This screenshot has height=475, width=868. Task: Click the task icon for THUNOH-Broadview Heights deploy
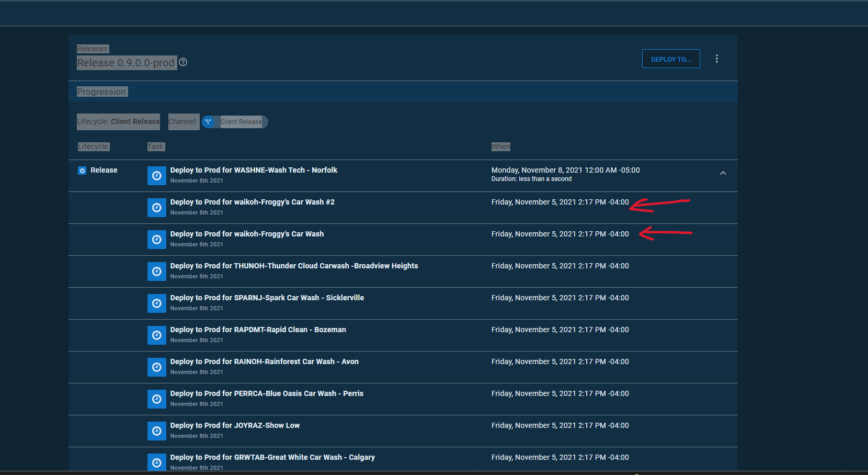pyautogui.click(x=156, y=271)
